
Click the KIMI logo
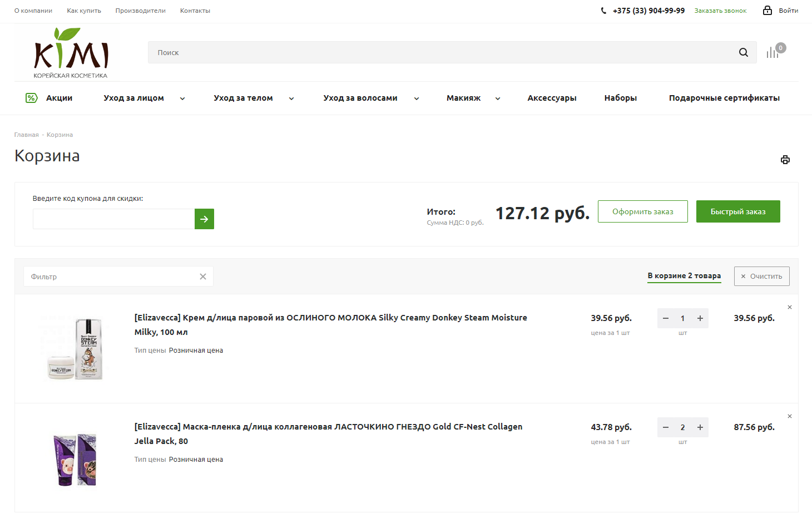(71, 53)
